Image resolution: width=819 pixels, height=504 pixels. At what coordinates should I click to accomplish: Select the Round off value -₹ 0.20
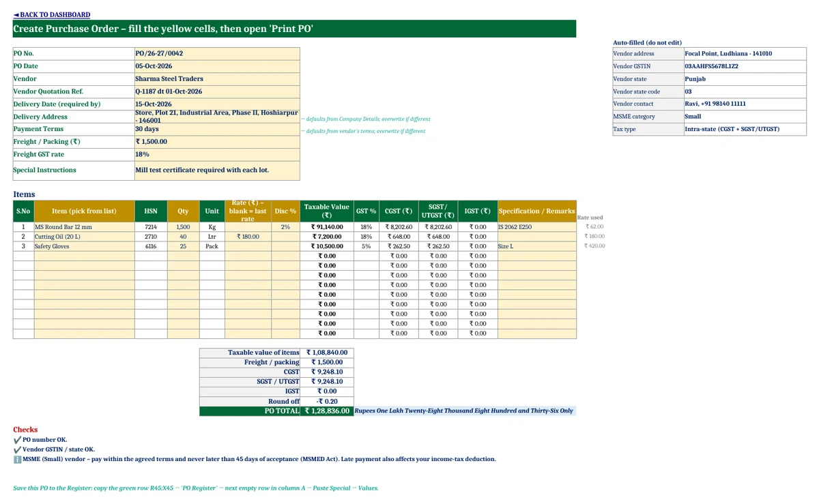[x=327, y=402]
